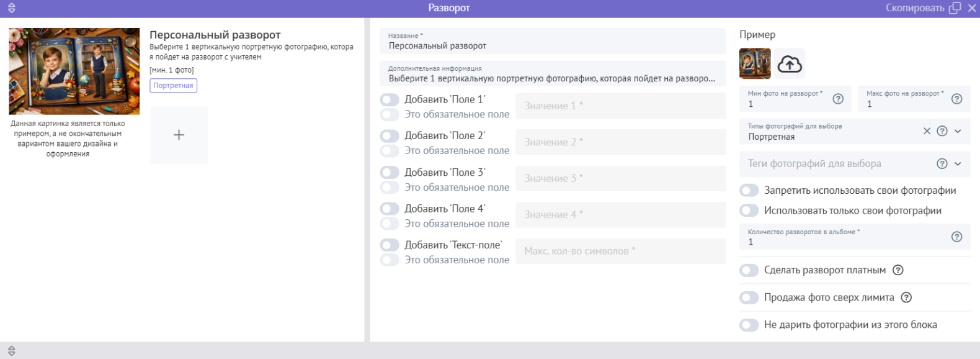The height and width of the screenshot is (359, 980).
Task: Turn on Не дарить фотографии из этого блока
Action: click(x=749, y=325)
